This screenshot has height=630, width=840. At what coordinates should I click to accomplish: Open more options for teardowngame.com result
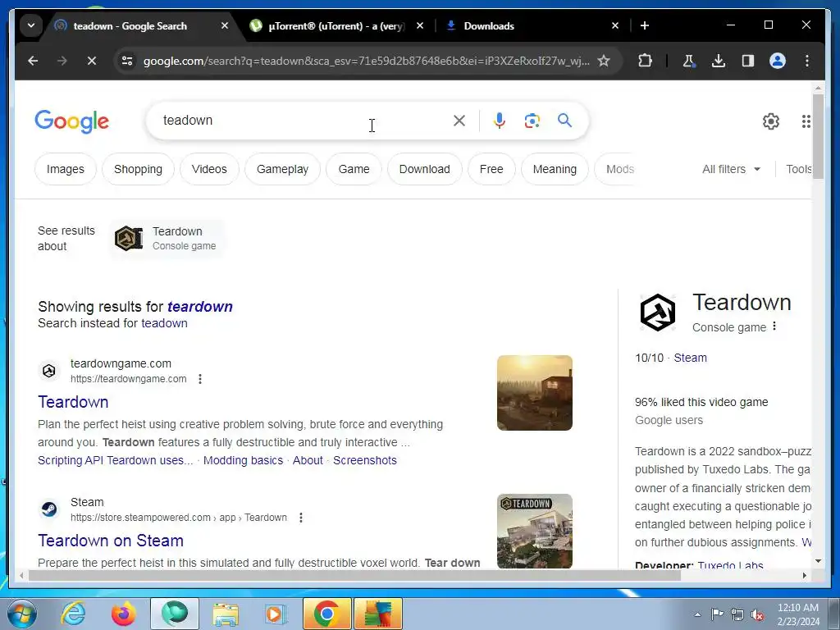tap(200, 379)
